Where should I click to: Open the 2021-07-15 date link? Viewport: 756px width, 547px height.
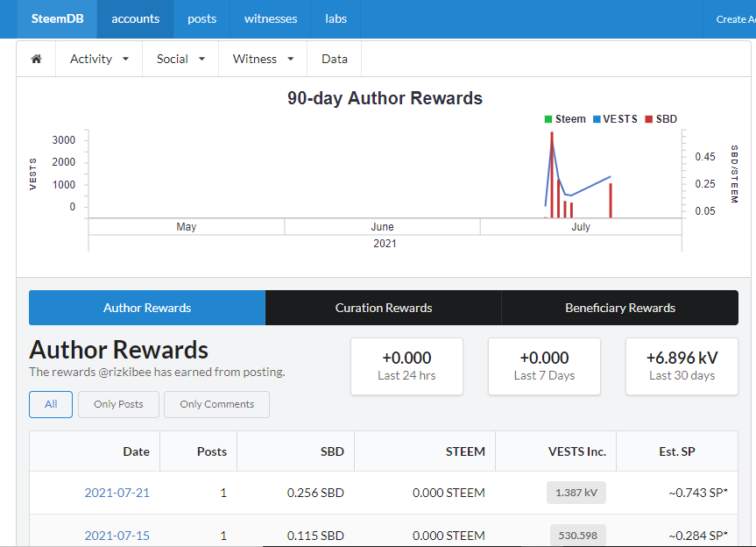point(117,536)
